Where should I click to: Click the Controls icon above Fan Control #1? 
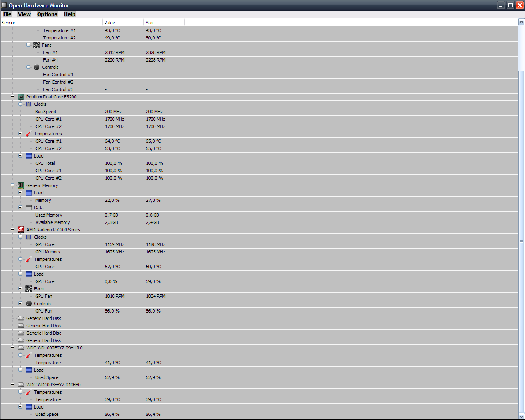tap(37, 67)
